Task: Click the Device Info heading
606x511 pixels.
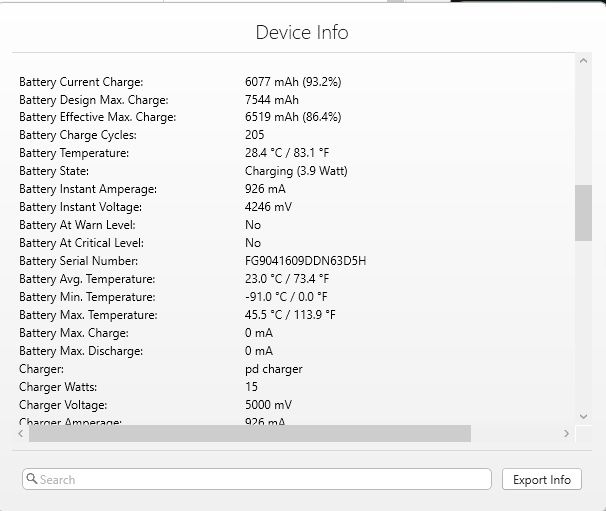Action: pos(302,32)
